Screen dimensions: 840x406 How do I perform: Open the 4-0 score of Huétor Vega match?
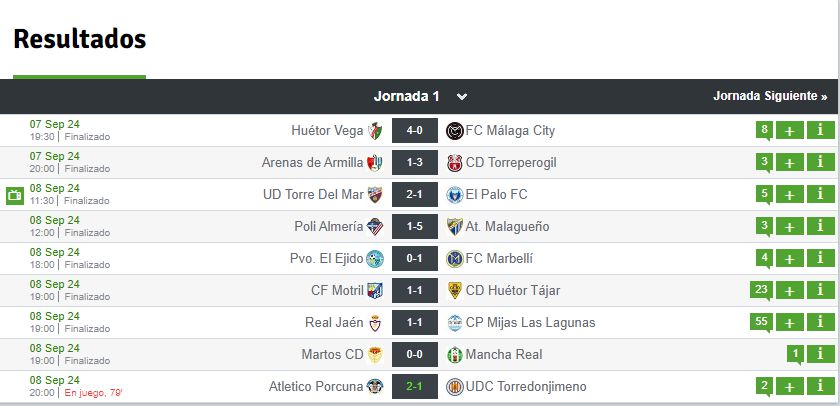coord(415,131)
